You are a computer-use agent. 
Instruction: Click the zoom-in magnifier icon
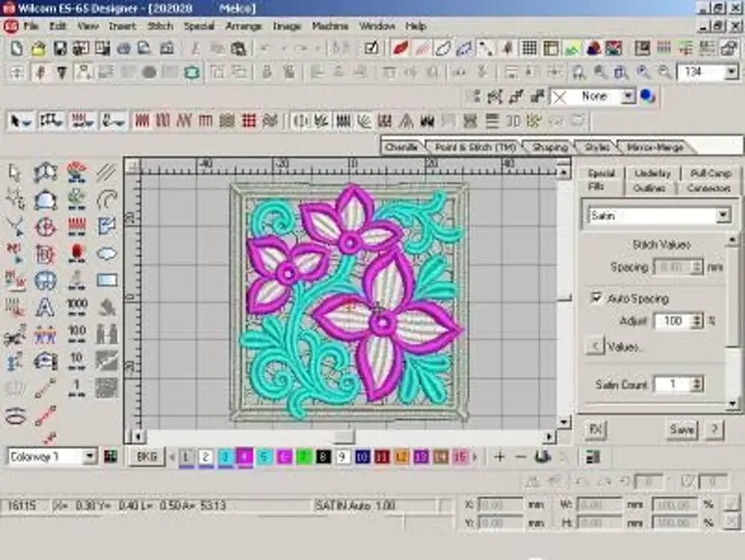point(644,72)
